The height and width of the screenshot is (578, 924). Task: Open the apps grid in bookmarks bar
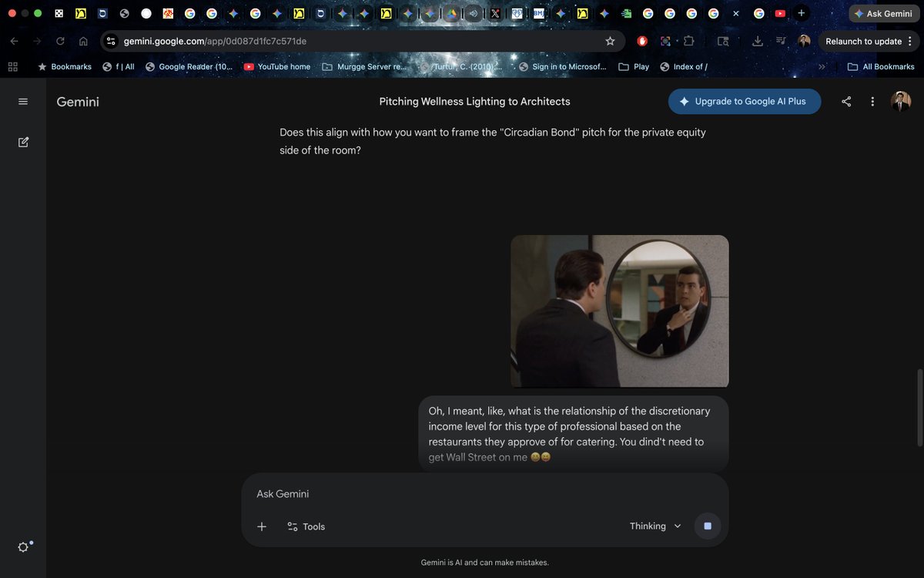point(12,66)
